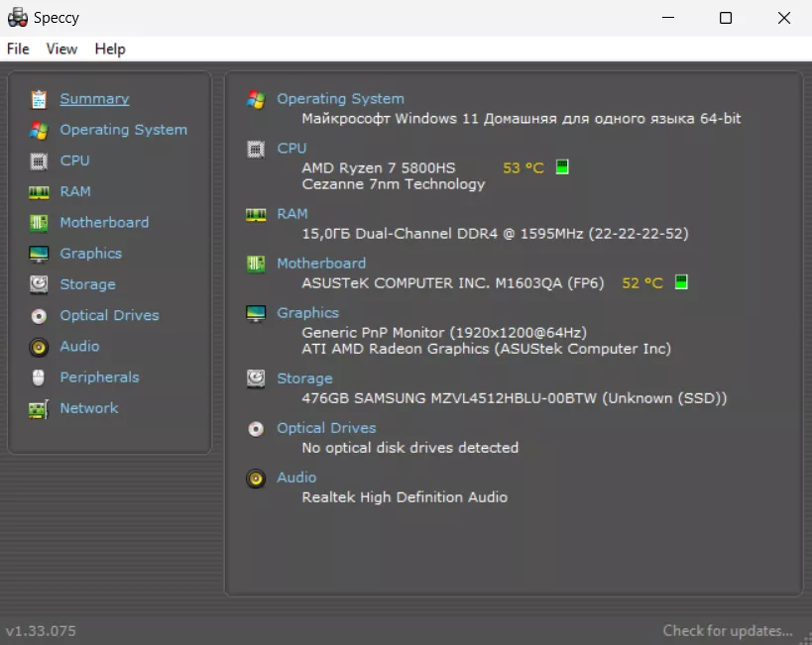Viewport: 812px width, 645px height.
Task: Open the Help menu
Action: [x=110, y=49]
